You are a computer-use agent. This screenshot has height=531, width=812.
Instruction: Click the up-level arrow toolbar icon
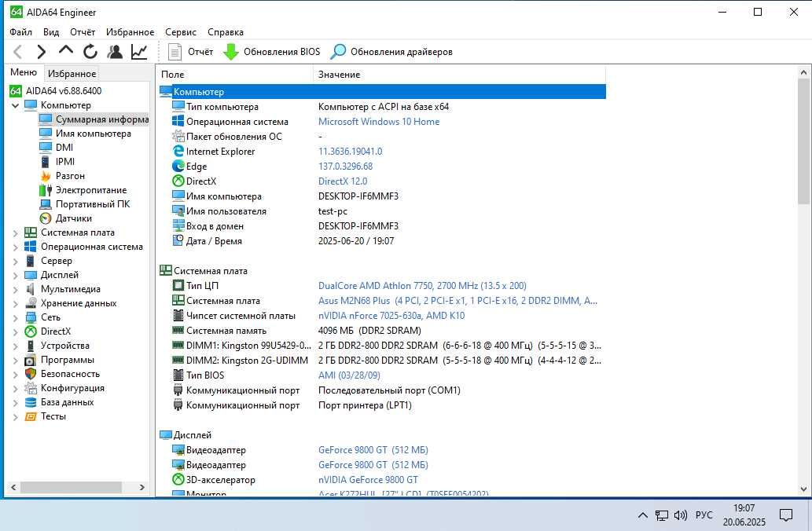[66, 51]
